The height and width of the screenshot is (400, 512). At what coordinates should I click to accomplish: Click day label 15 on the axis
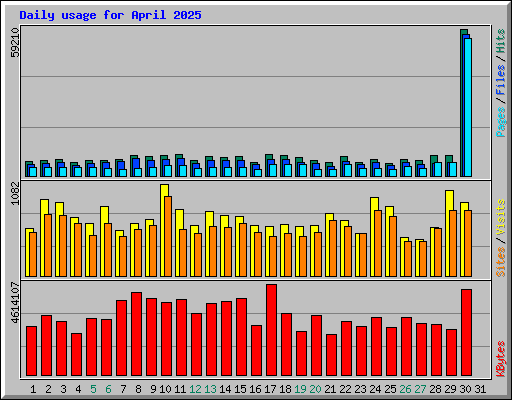tap(240, 389)
